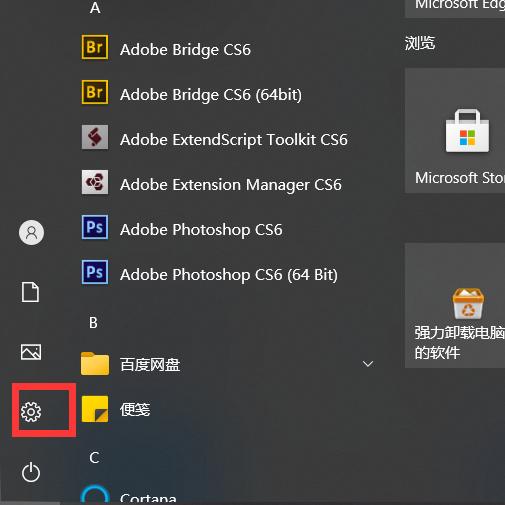Select Adobe Photoshop CS6 (64 Bit) label
505x505 pixels.
229,275
